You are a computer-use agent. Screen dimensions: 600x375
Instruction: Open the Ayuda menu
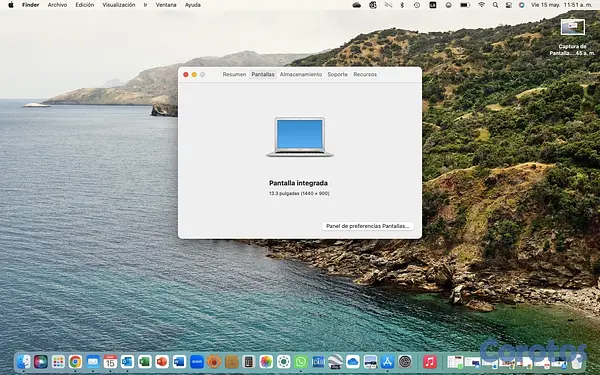(x=192, y=5)
